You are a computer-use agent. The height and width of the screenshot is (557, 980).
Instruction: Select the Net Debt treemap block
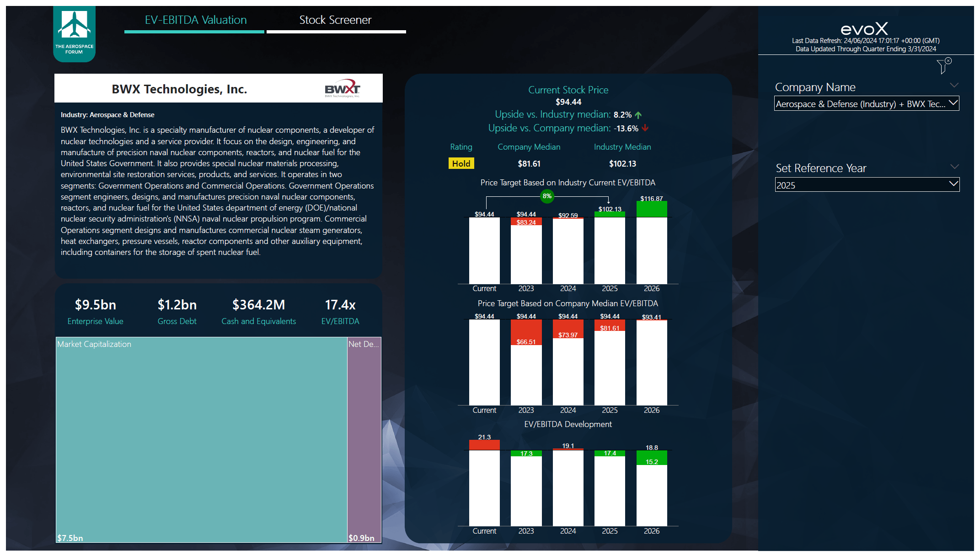(x=364, y=440)
